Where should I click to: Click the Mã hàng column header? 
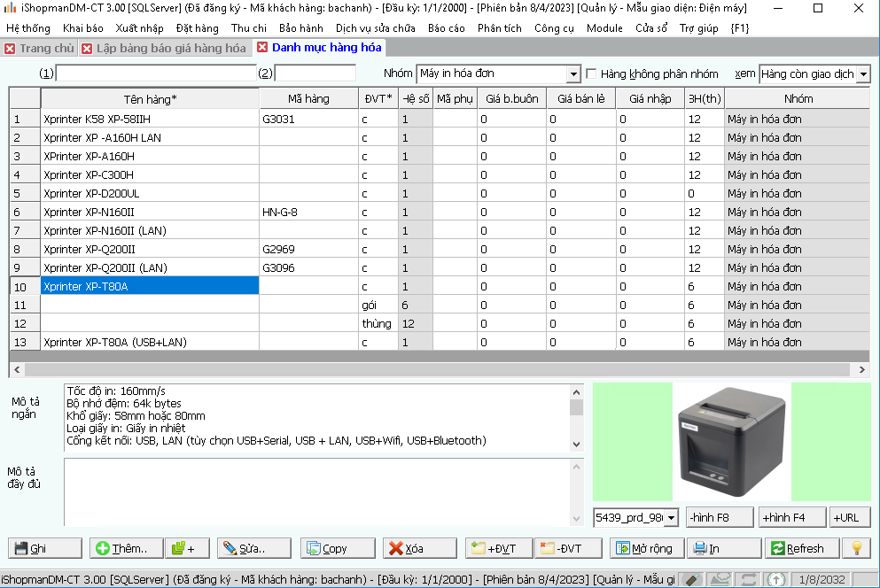(308, 99)
